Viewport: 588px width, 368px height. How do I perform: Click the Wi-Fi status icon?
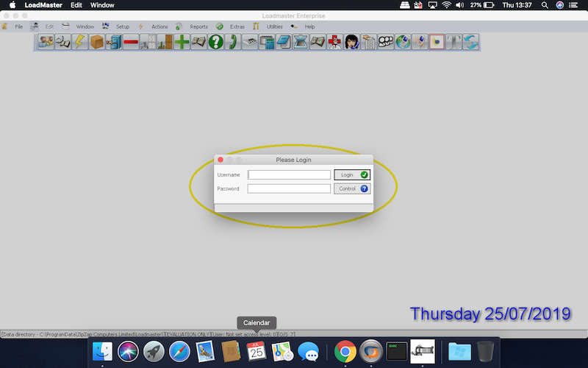[446, 5]
